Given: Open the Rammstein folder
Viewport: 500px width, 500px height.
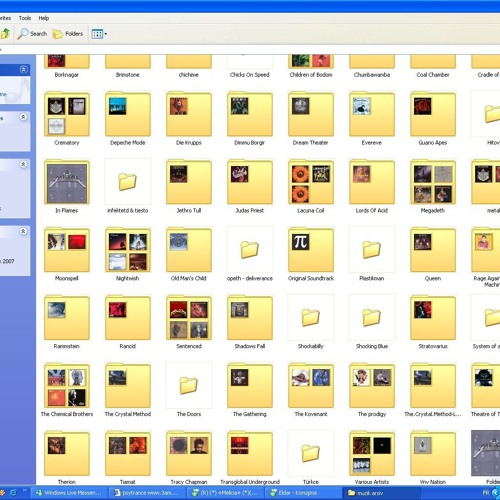Looking at the screenshot, I should click(67, 318).
